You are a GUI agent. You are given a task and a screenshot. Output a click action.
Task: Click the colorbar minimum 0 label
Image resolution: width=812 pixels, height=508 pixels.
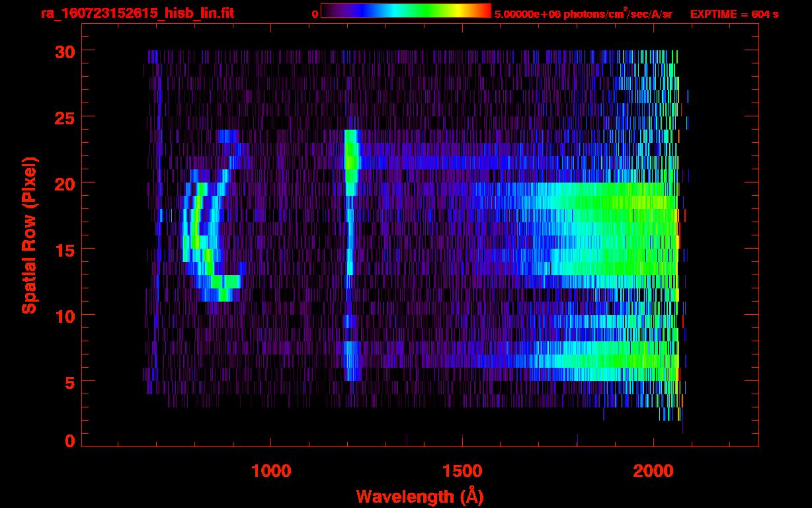(315, 14)
